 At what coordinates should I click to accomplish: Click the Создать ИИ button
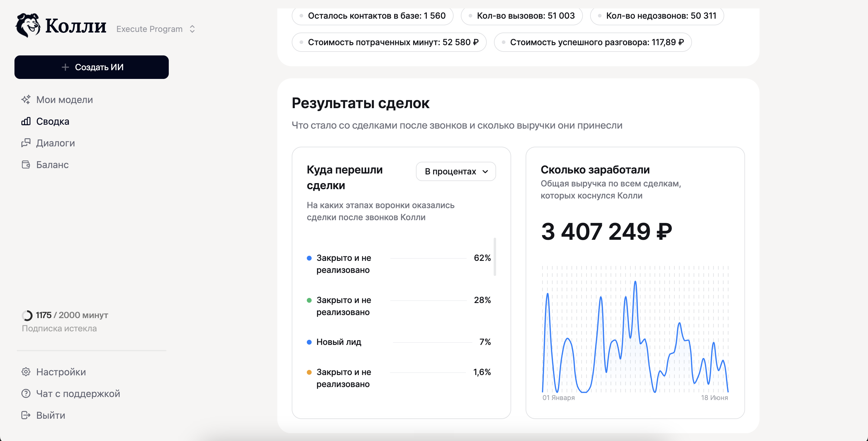(91, 67)
